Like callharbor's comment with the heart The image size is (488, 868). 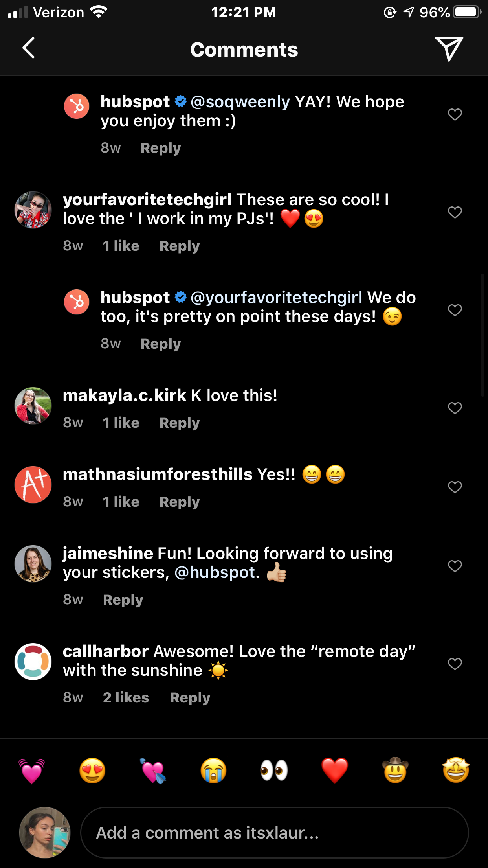[x=455, y=664]
